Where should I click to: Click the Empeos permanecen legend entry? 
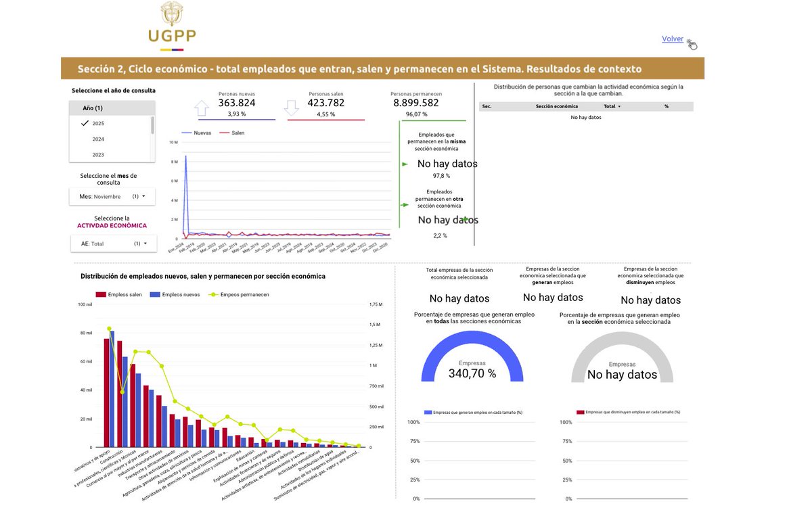point(239,295)
